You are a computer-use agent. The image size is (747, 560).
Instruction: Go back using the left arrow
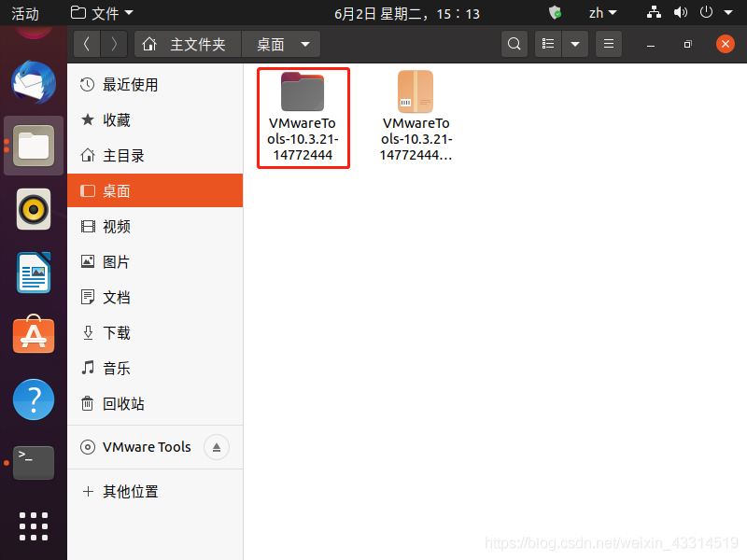[87, 44]
